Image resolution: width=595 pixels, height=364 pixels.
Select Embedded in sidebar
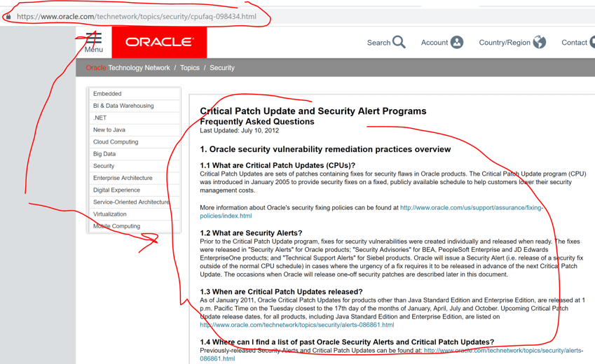coord(134,94)
